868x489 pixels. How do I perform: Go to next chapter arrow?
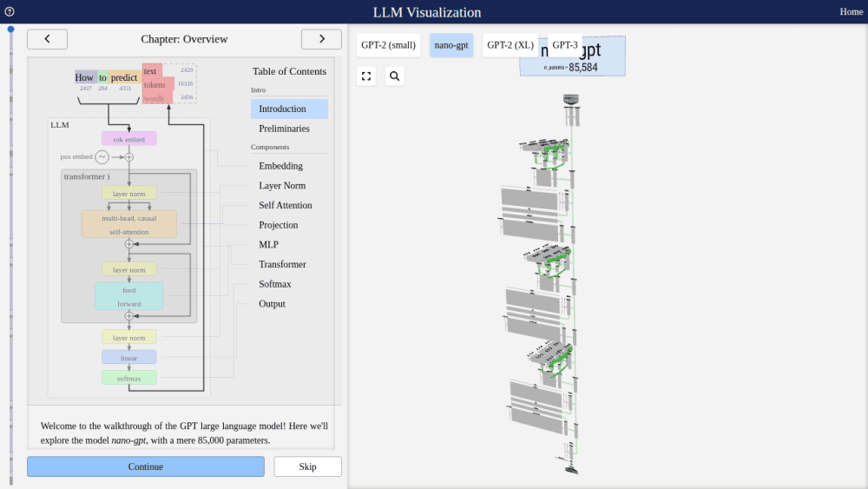tap(322, 39)
